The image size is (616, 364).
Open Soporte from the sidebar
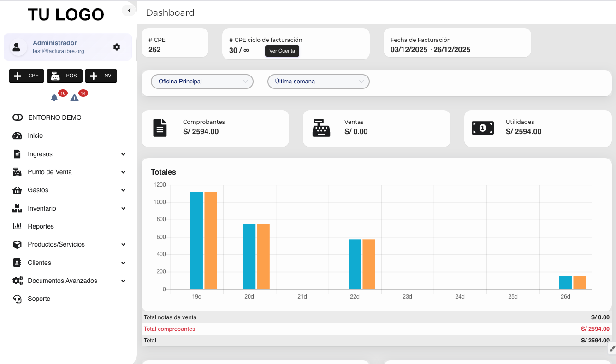(39, 299)
